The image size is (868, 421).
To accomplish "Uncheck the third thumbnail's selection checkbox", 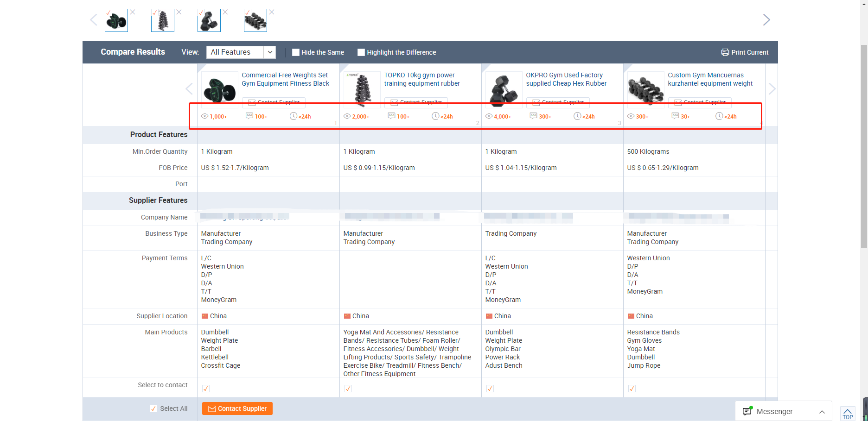I will (201, 13).
